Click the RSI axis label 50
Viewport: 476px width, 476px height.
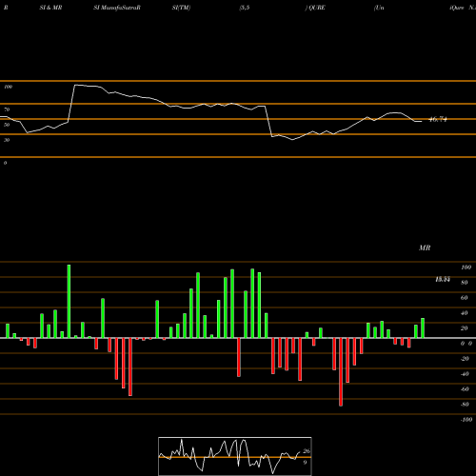[7, 125]
